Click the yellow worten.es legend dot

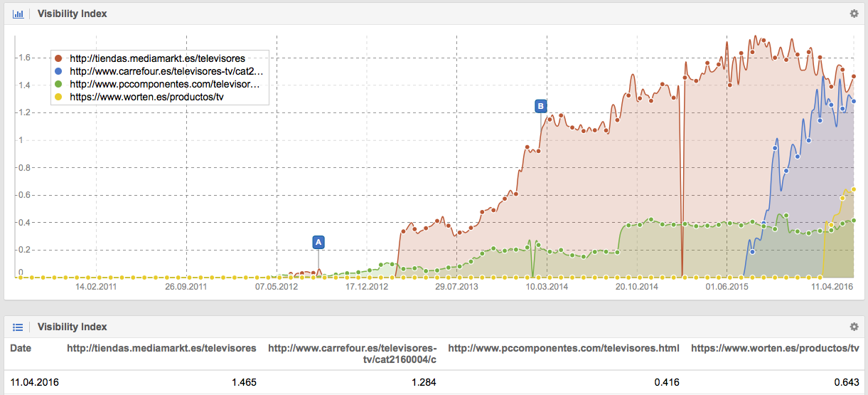click(x=59, y=98)
